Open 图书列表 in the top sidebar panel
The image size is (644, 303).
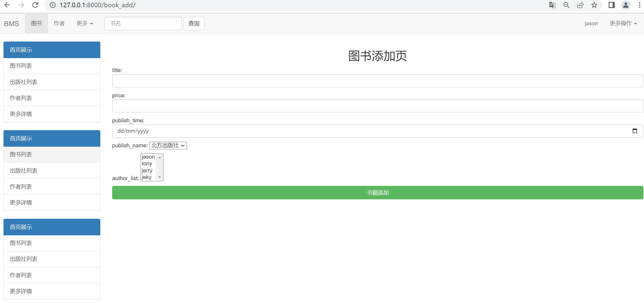(x=52, y=66)
